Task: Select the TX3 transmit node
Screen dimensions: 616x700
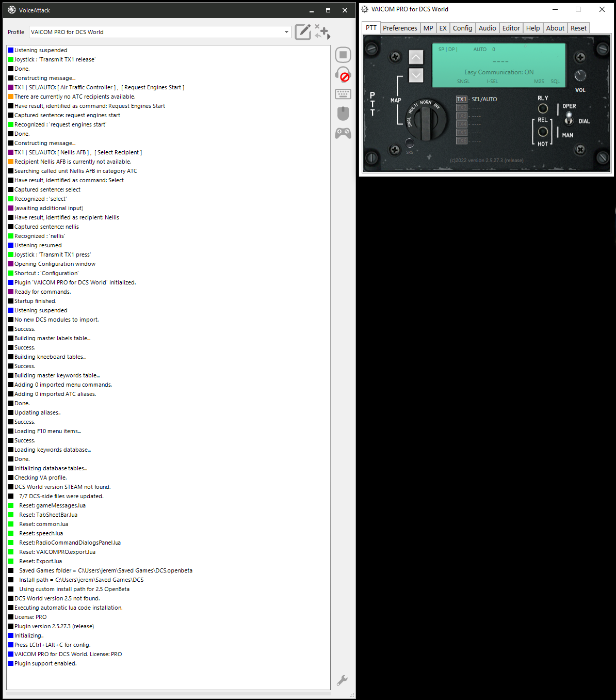Action: 461,116
